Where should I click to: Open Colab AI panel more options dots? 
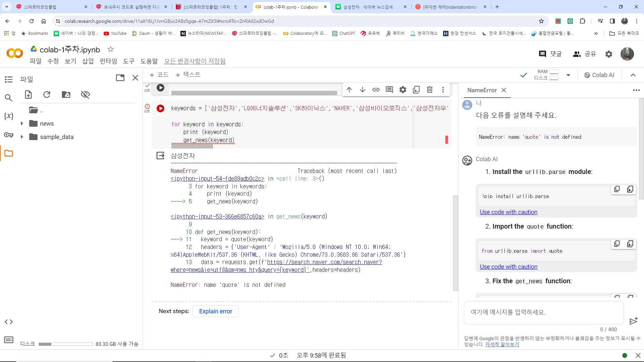click(x=636, y=90)
